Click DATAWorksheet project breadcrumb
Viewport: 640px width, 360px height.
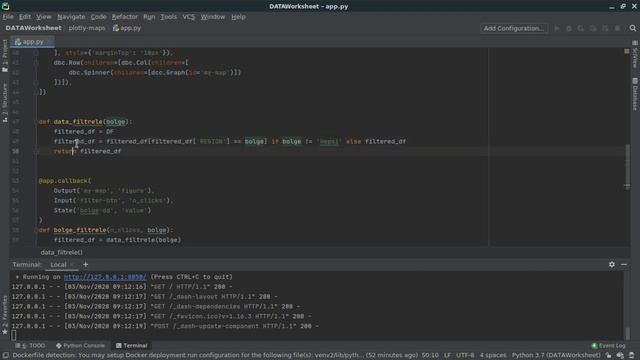click(x=33, y=28)
